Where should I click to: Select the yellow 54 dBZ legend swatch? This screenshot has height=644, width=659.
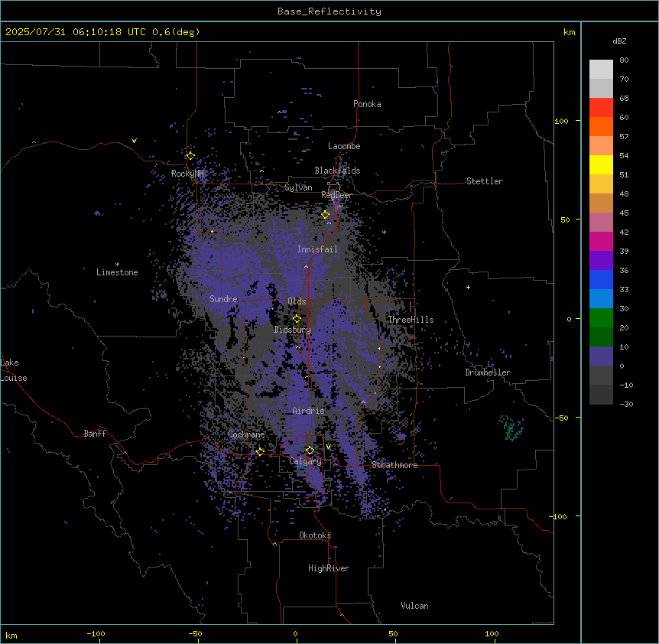tap(601, 164)
